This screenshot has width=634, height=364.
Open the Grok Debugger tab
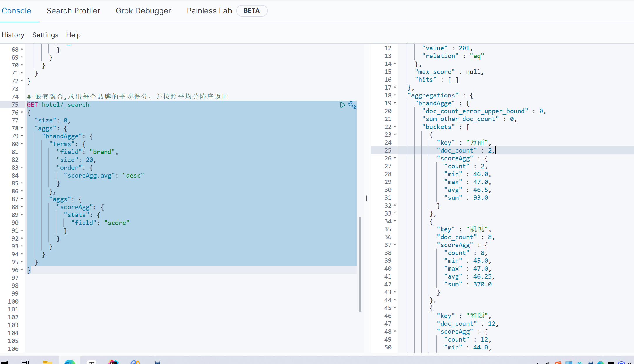(143, 10)
